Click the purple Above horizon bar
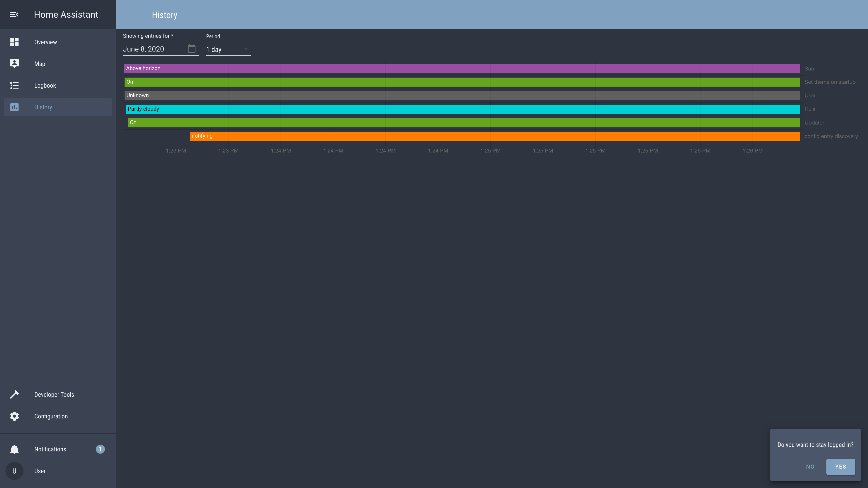Screen dimensions: 868x488 pos(462,68)
